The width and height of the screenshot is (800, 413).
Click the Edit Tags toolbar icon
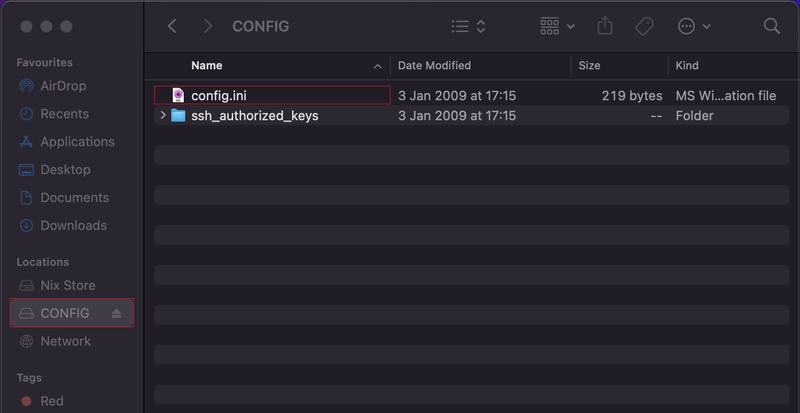644,27
